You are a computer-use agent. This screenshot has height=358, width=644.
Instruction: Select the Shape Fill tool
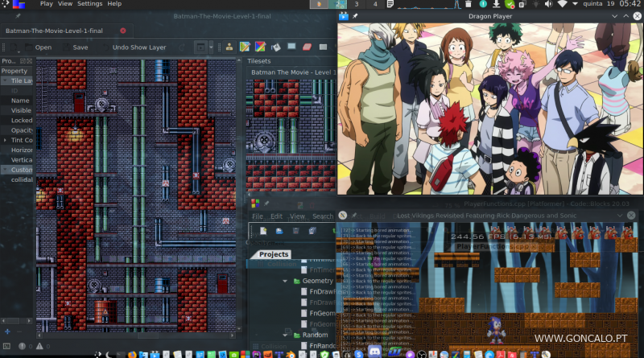291,47
